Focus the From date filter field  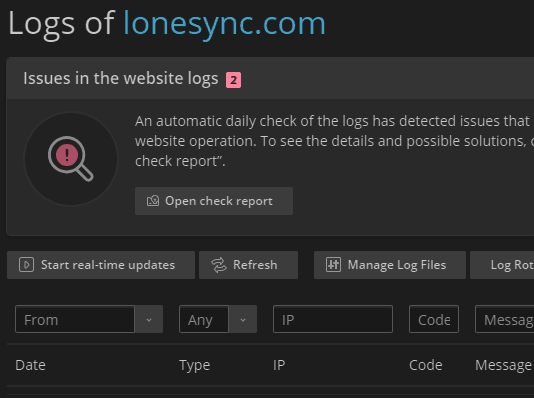(75, 319)
